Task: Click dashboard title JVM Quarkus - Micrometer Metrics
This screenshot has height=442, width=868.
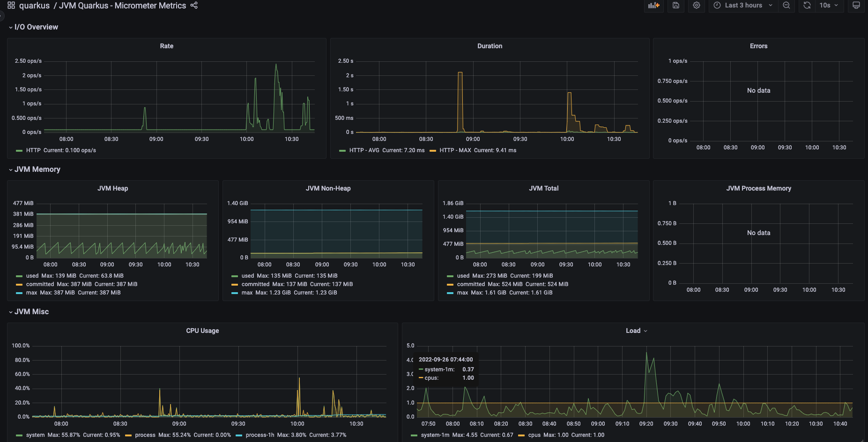Action: point(122,6)
